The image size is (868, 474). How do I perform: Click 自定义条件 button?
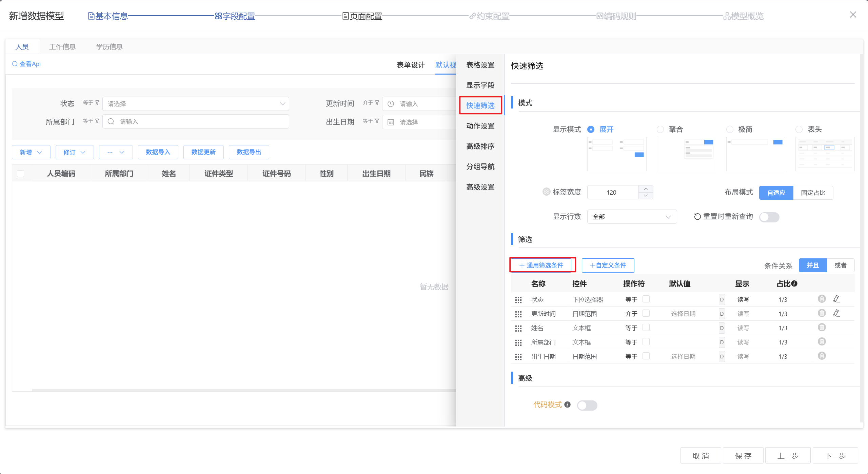click(608, 265)
